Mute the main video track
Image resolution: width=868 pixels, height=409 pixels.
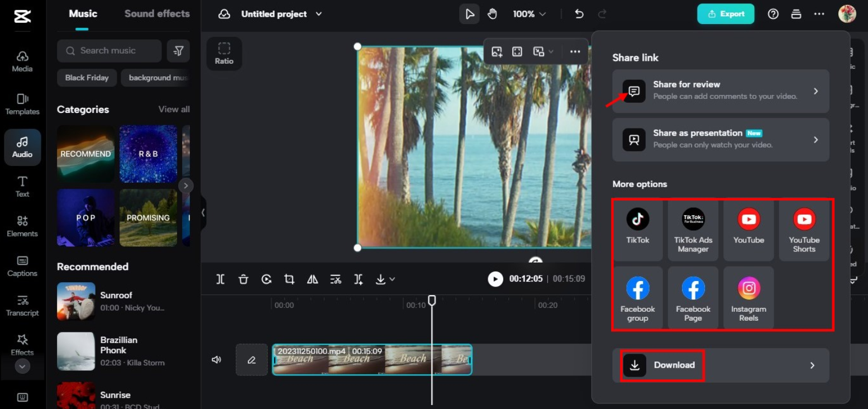217,359
